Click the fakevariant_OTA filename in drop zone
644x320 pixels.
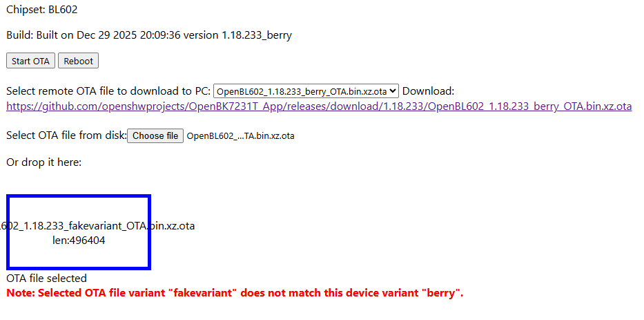(97, 226)
